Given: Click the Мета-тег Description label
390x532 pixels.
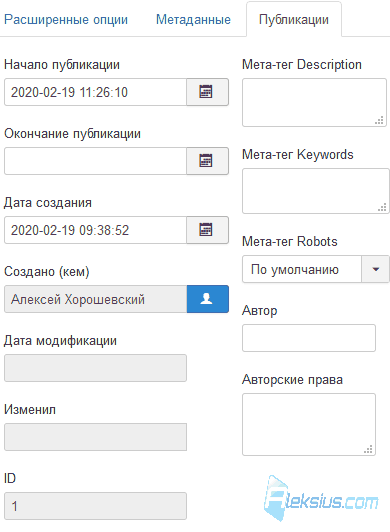Looking at the screenshot, I should pos(302,64).
